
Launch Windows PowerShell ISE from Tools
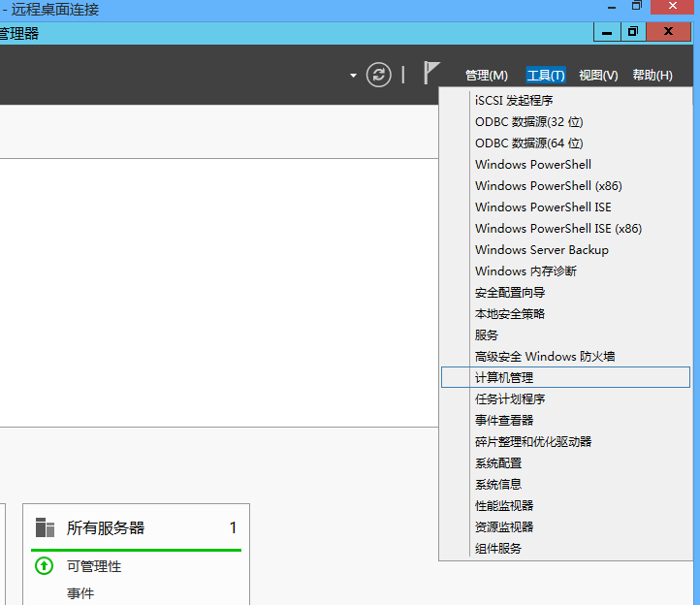pos(543,207)
